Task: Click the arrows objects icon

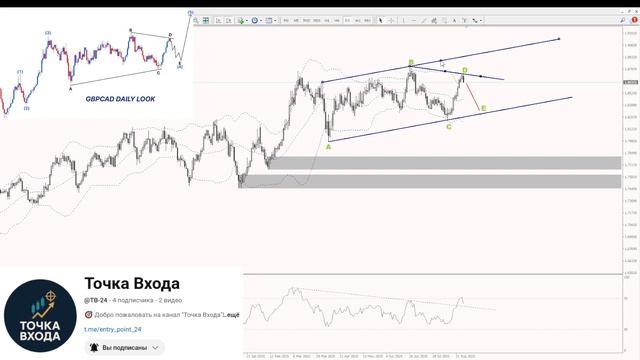Action: click(475, 20)
